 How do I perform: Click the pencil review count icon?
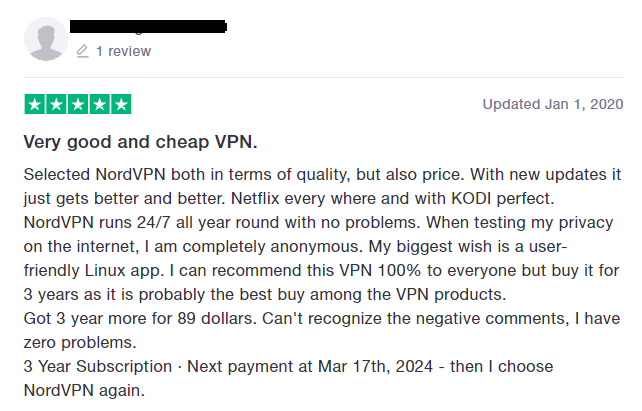click(x=82, y=51)
